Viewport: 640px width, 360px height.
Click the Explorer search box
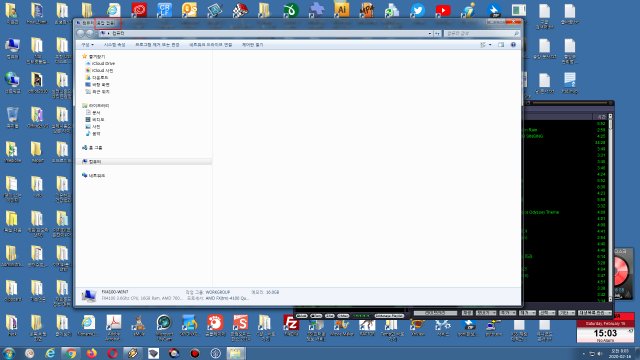482,33
